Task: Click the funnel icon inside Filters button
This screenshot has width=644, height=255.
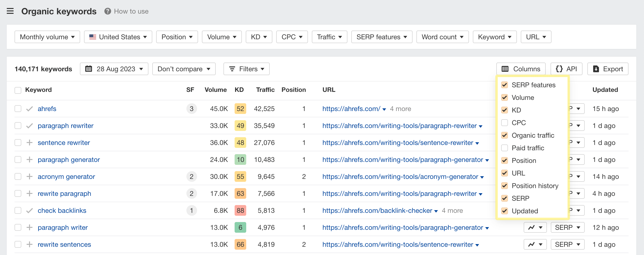Action: 232,69
